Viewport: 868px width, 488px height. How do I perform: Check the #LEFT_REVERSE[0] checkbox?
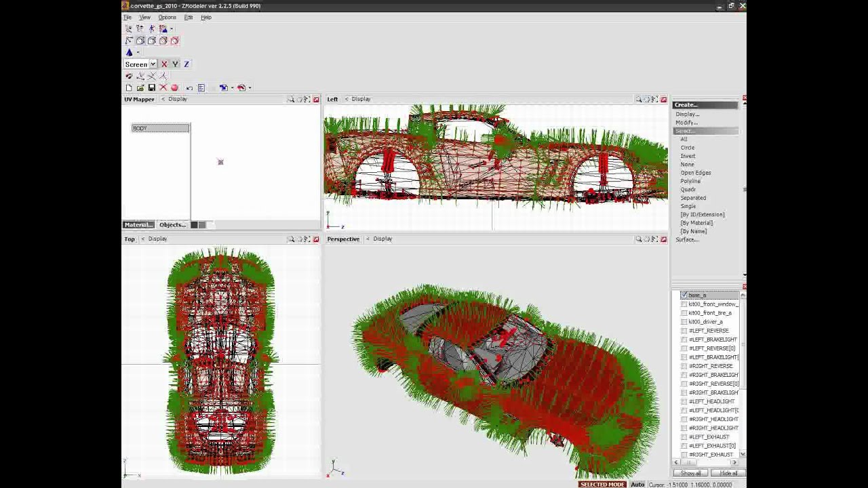(684, 348)
